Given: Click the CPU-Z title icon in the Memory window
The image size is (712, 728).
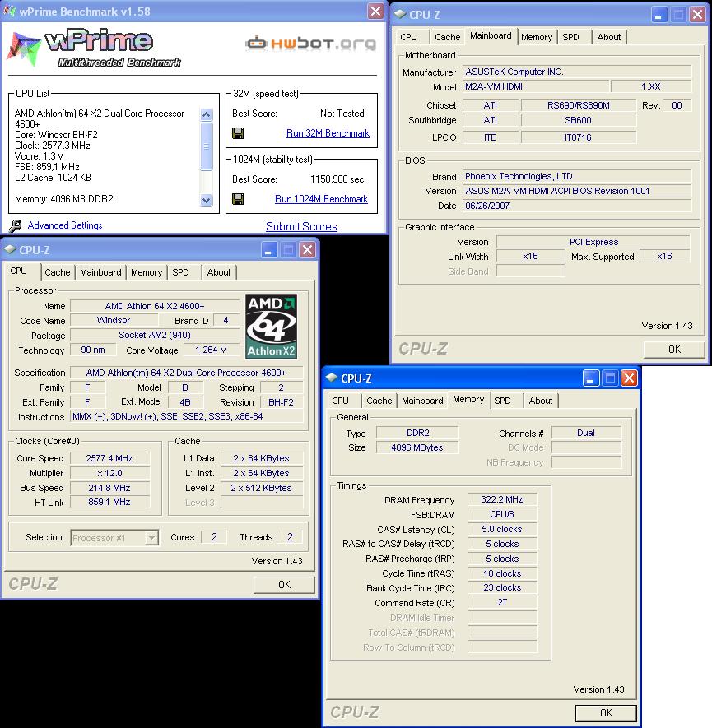Looking at the screenshot, I should click(332, 378).
